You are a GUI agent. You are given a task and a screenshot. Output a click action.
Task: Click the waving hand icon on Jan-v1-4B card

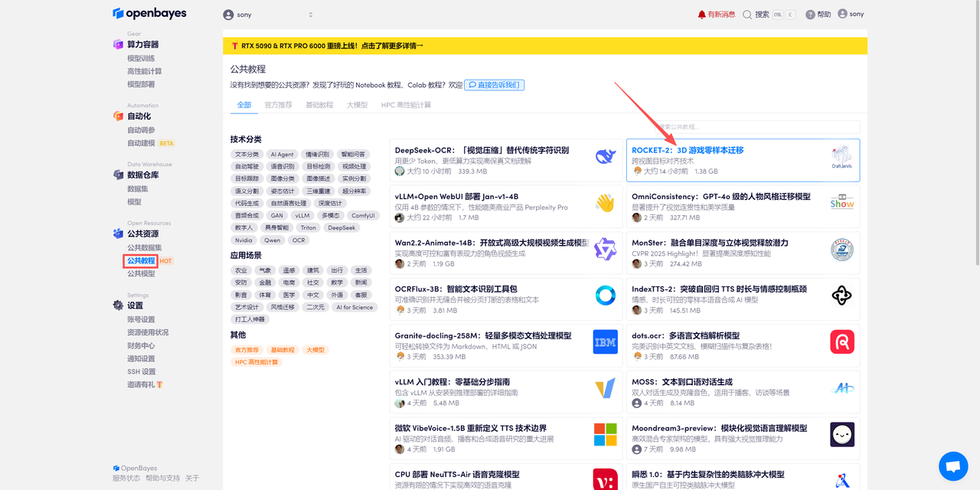click(606, 204)
